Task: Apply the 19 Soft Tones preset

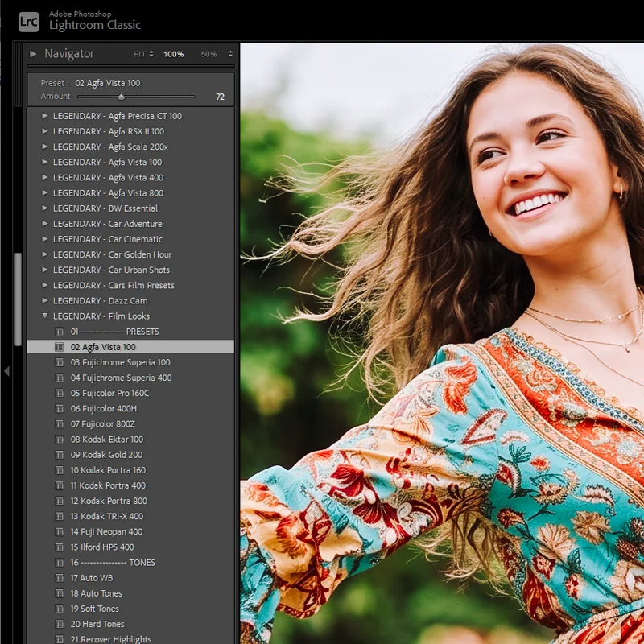Action: pyautogui.click(x=94, y=609)
